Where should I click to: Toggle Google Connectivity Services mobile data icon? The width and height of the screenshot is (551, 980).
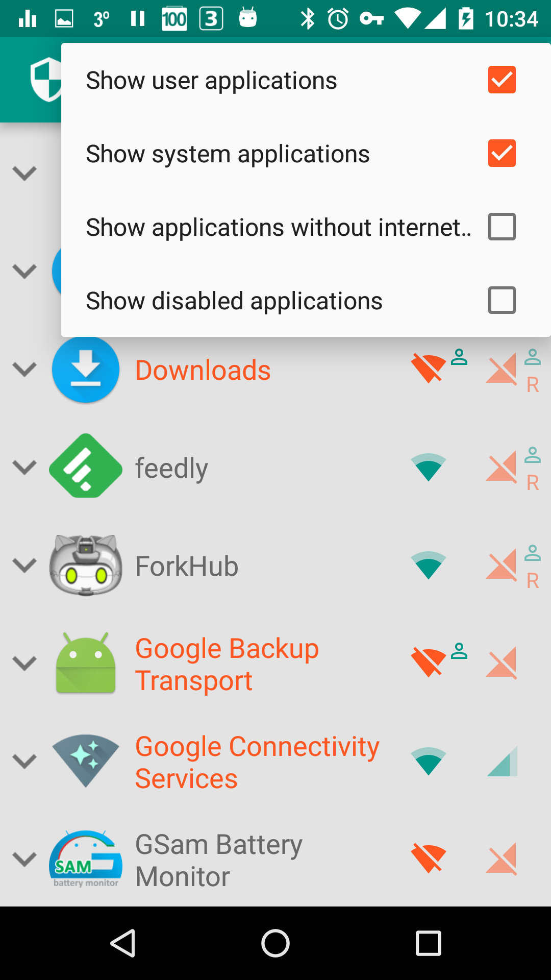click(x=502, y=762)
